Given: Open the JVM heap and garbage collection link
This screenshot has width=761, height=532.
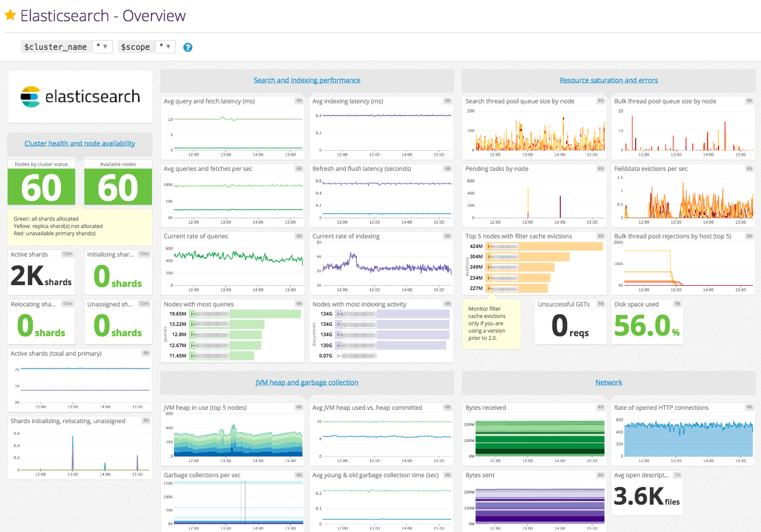Looking at the screenshot, I should [307, 382].
